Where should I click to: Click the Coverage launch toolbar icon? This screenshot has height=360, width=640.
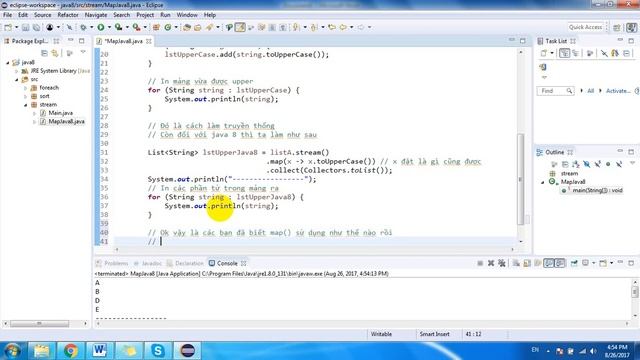pos(118,27)
